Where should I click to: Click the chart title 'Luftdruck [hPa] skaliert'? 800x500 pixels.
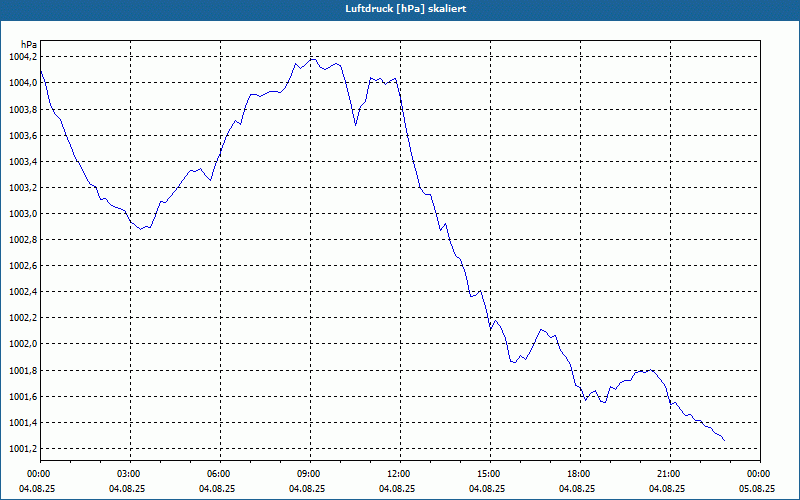[x=406, y=9]
